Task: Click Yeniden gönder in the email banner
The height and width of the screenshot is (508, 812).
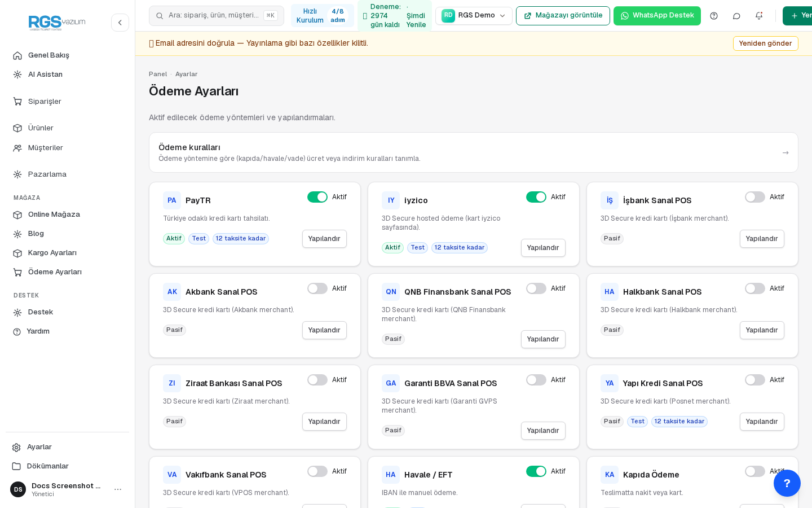Action: (x=765, y=43)
